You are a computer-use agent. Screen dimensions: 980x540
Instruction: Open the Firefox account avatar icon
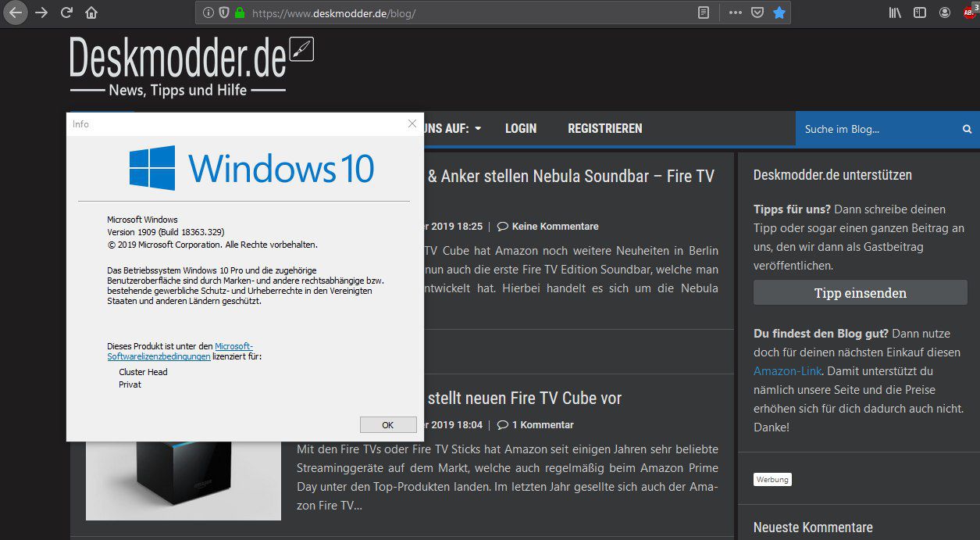point(945,13)
